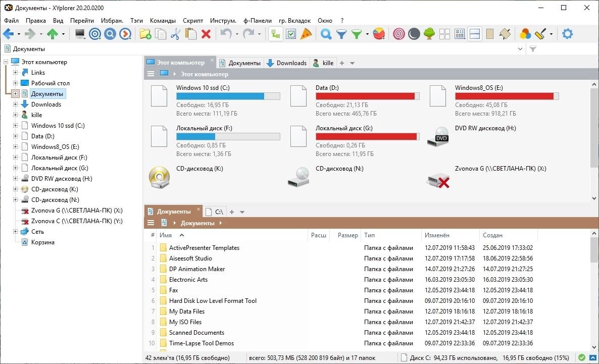Click the Paste clipboard icon
The width and height of the screenshot is (599, 364).
[x=190, y=34]
